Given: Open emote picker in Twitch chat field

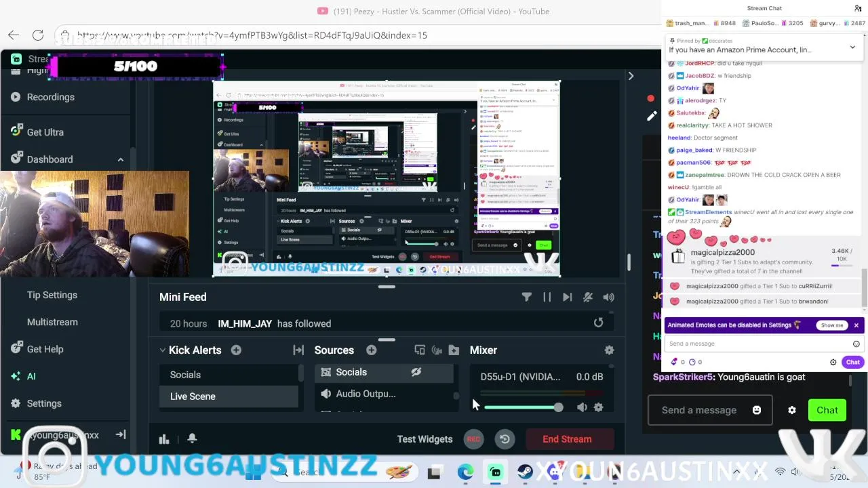Looking at the screenshot, I should (x=856, y=344).
